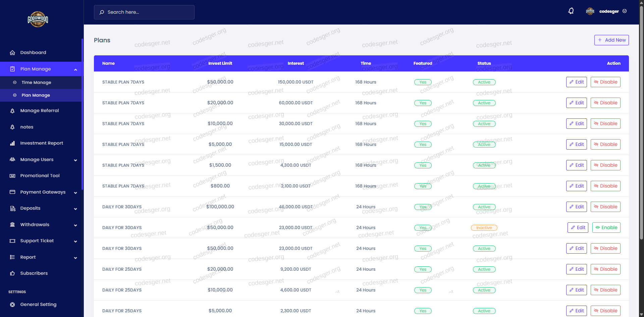The width and height of the screenshot is (644, 317).
Task: Click the General Setting icon
Action: 12,305
